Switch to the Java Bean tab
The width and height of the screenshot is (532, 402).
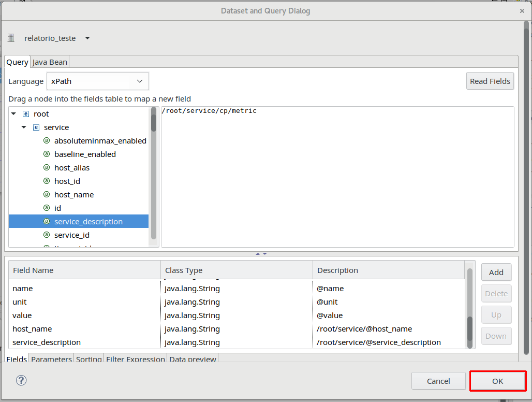pos(50,62)
